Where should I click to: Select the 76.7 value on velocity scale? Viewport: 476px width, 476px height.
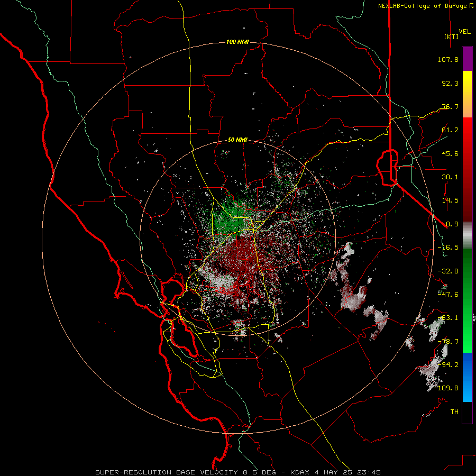pos(450,106)
